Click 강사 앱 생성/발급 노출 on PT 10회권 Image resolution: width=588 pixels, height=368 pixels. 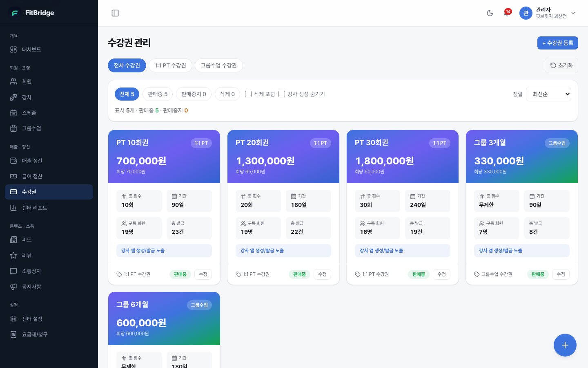(164, 251)
